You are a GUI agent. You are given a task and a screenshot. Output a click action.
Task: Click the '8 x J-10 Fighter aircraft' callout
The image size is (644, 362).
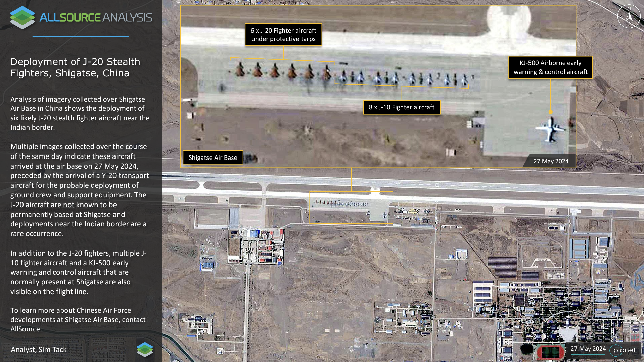pos(402,107)
